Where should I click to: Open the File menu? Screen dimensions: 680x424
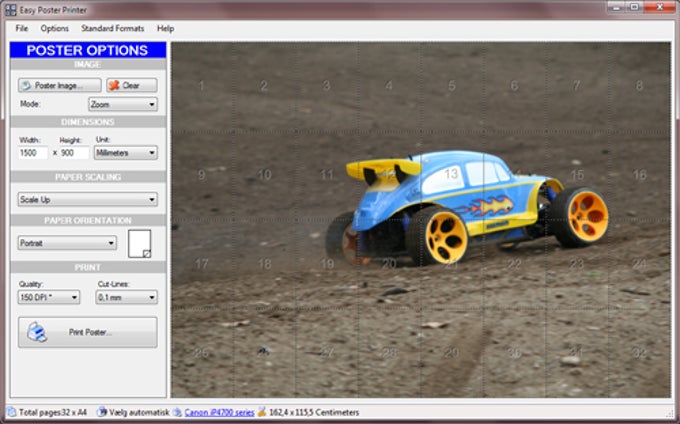22,29
